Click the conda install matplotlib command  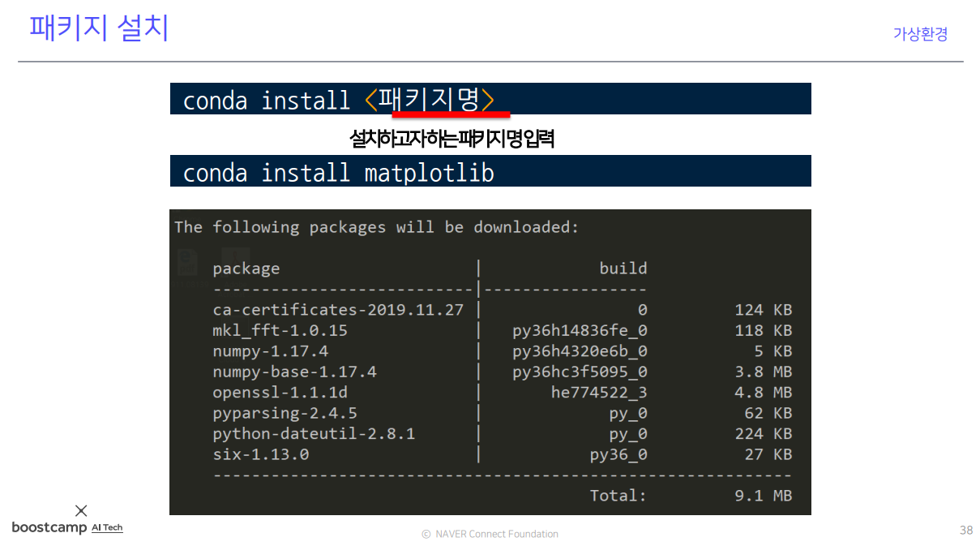coord(490,171)
